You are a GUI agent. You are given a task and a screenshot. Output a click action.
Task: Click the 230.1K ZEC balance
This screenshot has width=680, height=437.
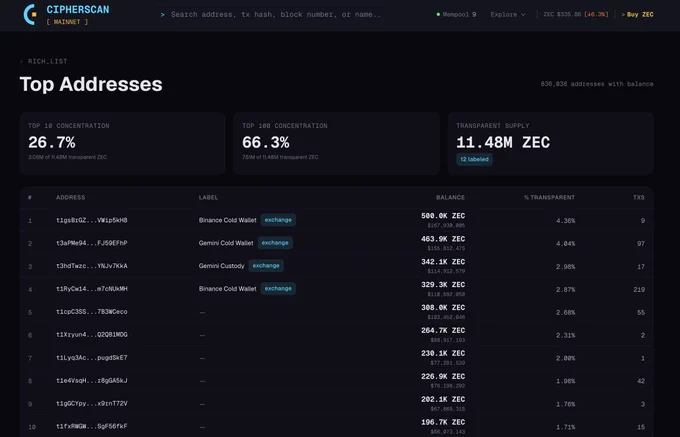click(x=443, y=353)
